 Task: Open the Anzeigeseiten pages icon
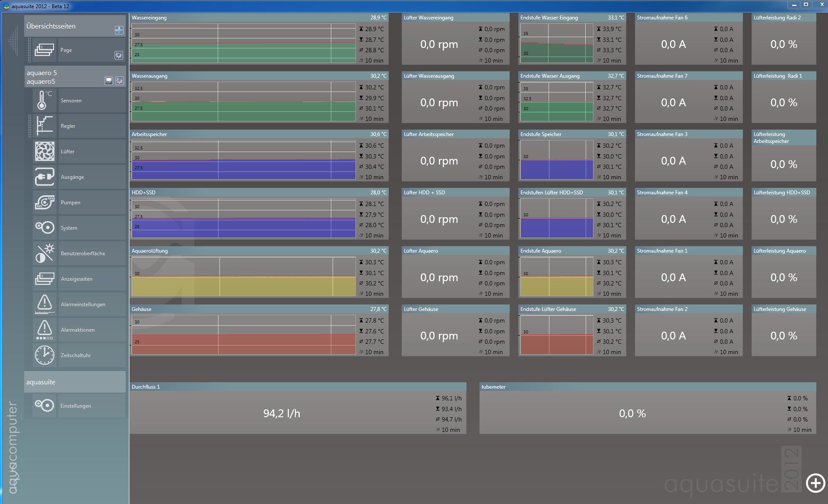[x=44, y=279]
